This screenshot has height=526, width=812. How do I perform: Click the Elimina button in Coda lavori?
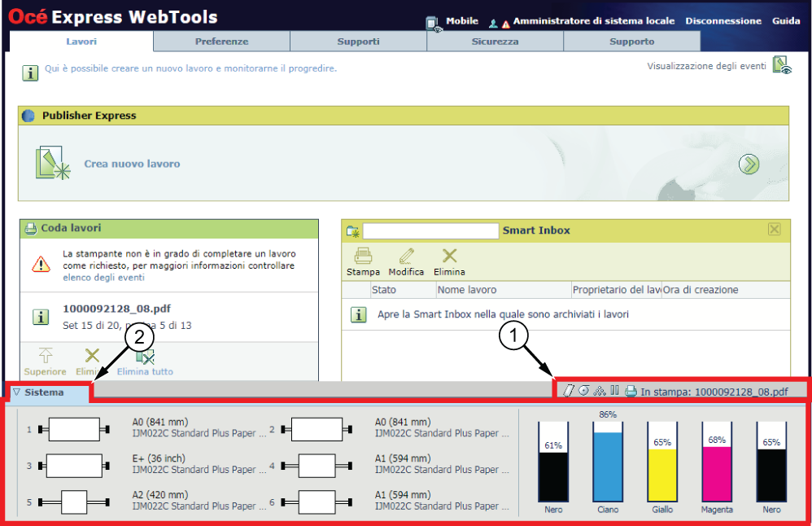tap(92, 362)
